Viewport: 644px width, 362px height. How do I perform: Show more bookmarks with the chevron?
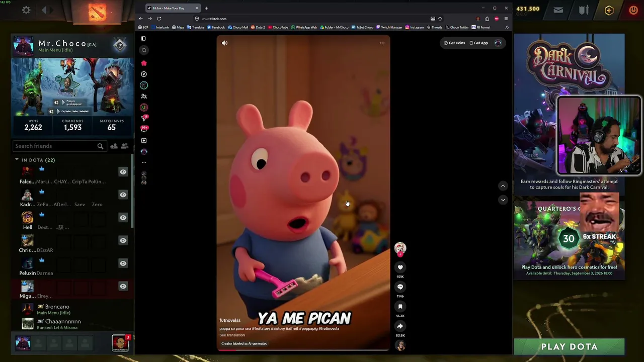click(x=507, y=27)
